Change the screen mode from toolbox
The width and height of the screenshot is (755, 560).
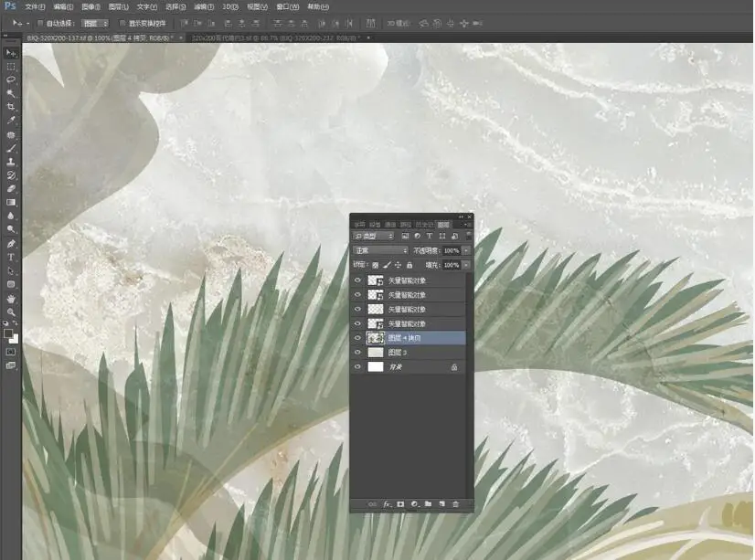coord(11,365)
